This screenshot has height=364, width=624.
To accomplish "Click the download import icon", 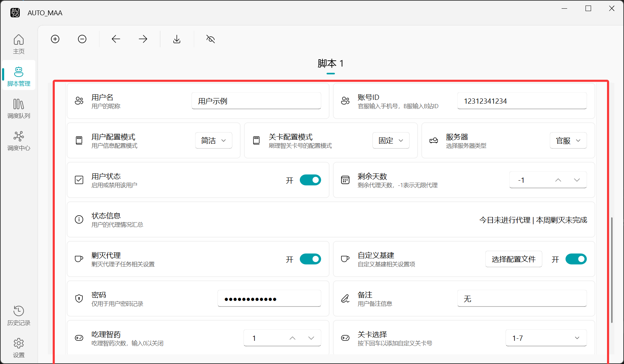I will [x=177, y=39].
